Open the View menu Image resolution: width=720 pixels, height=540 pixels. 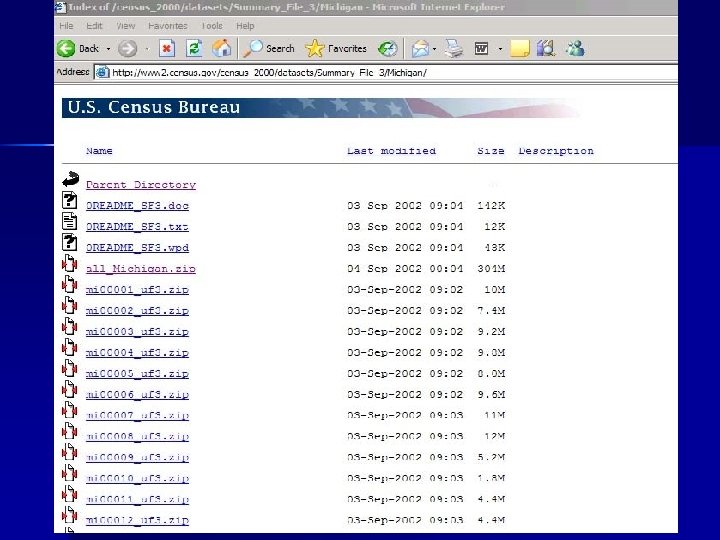(x=125, y=26)
